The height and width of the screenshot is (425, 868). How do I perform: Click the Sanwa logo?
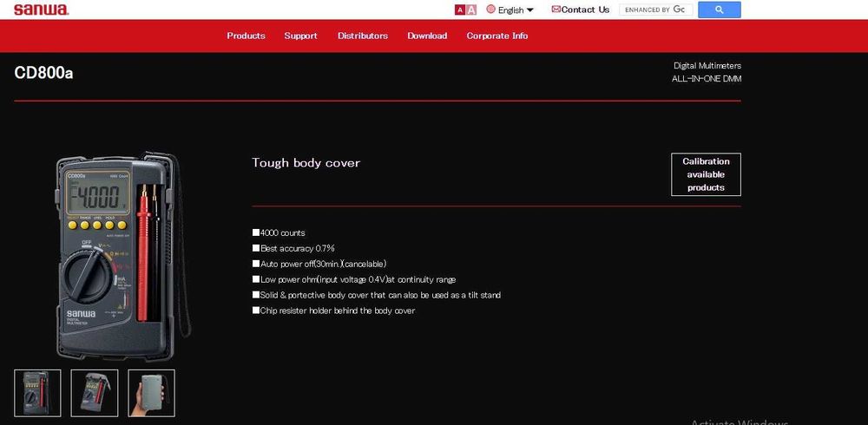pos(41,10)
